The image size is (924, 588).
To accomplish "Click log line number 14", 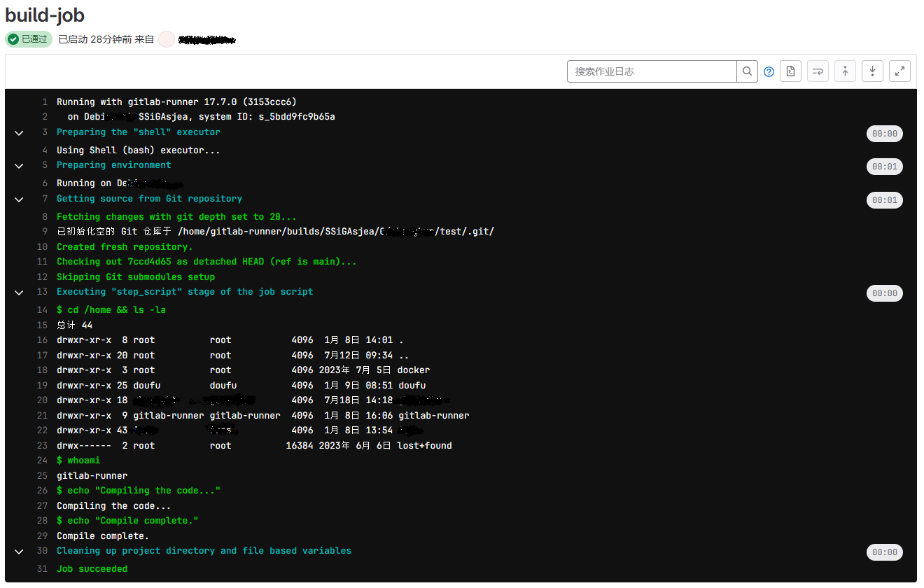I will coord(42,310).
